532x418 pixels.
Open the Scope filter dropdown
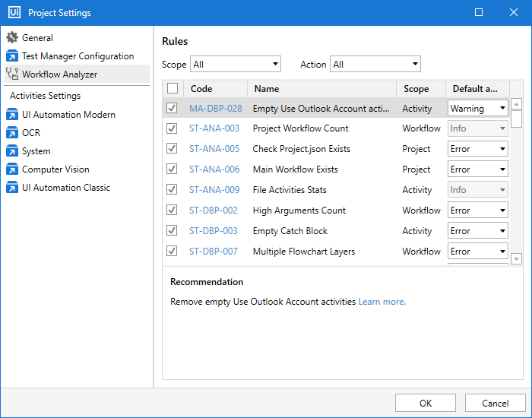point(235,65)
